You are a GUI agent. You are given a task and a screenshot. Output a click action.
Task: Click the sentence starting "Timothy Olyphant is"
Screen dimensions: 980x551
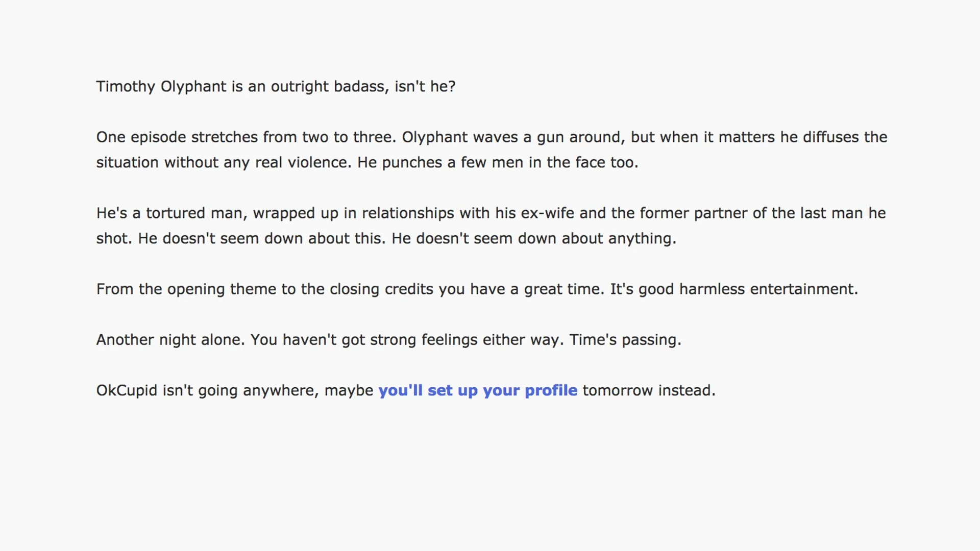point(276,86)
